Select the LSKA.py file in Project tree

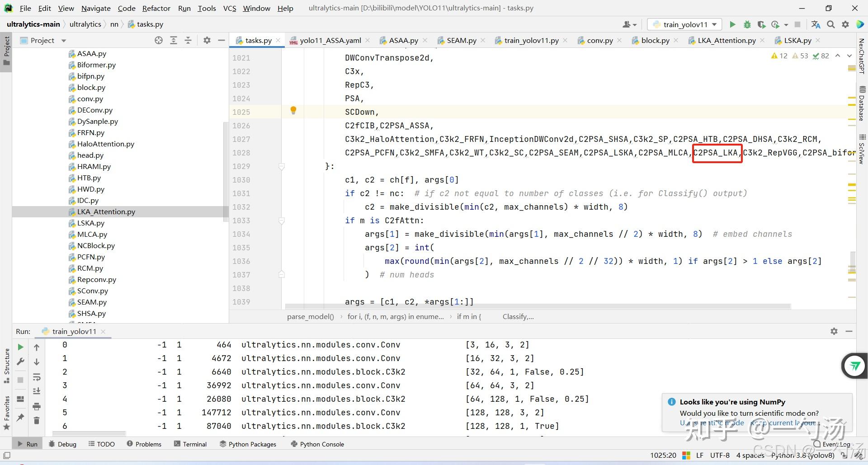[90, 223]
